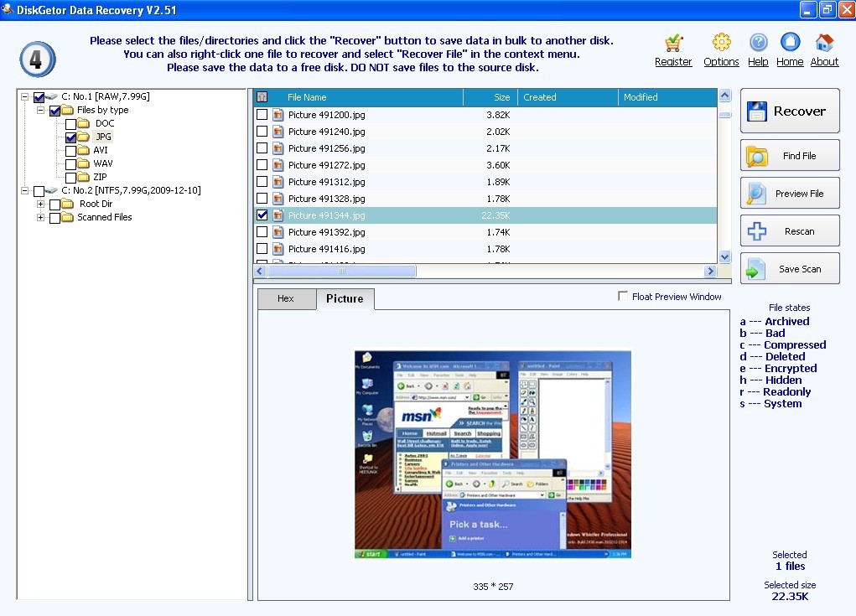Uncheck Picture 491344.jpg in file list
Viewport: 856px width, 616px height.
click(x=260, y=215)
